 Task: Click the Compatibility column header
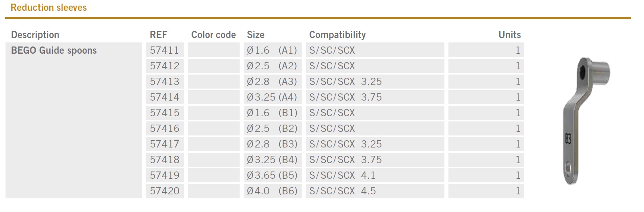coord(337,35)
